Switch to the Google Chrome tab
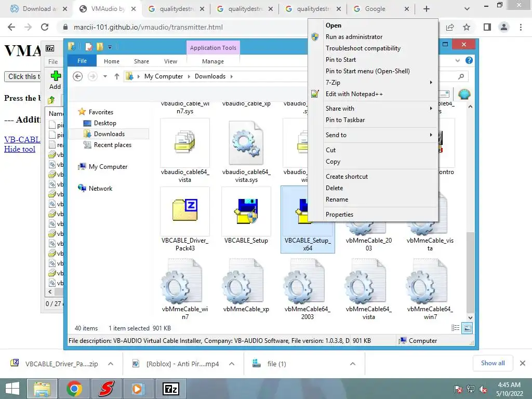The width and height of the screenshot is (532, 399). coord(381,9)
